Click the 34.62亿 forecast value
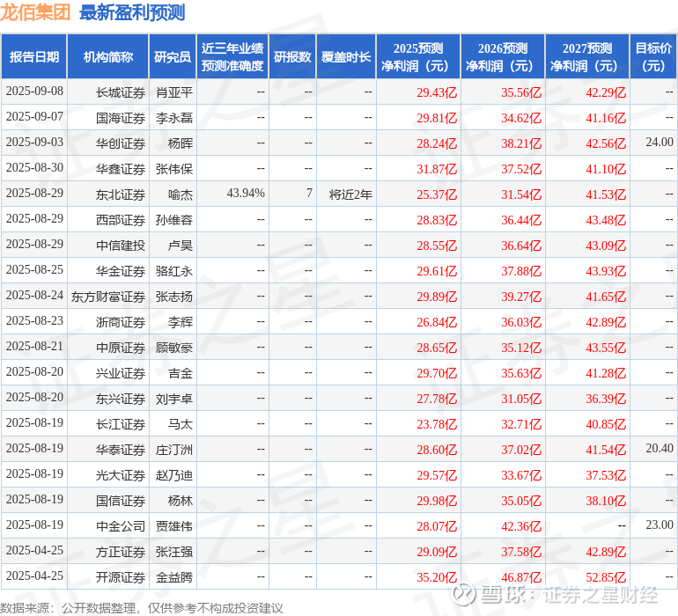The width and height of the screenshot is (678, 616). (x=521, y=118)
